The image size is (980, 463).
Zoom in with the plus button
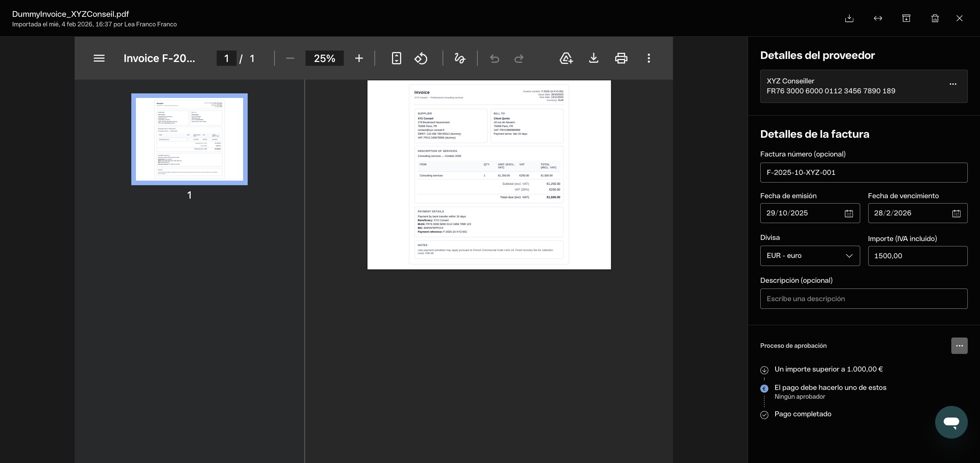pyautogui.click(x=359, y=59)
